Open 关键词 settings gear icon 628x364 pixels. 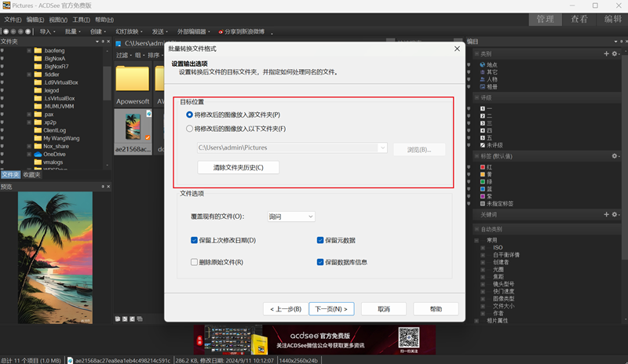615,215
